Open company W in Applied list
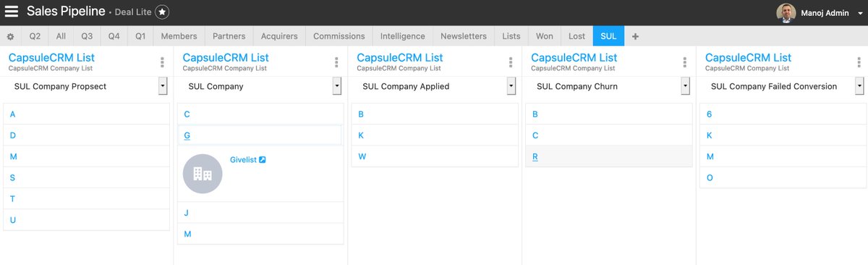Screen dimensions: 868x265 pyautogui.click(x=435, y=156)
